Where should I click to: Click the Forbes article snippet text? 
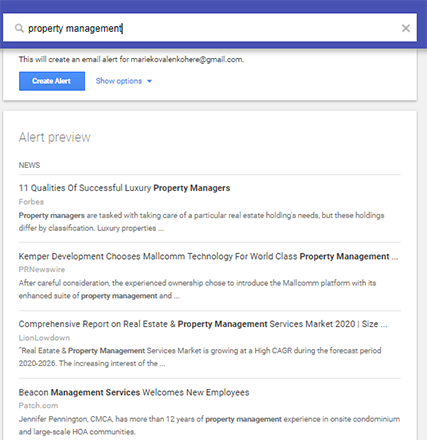coord(201,222)
